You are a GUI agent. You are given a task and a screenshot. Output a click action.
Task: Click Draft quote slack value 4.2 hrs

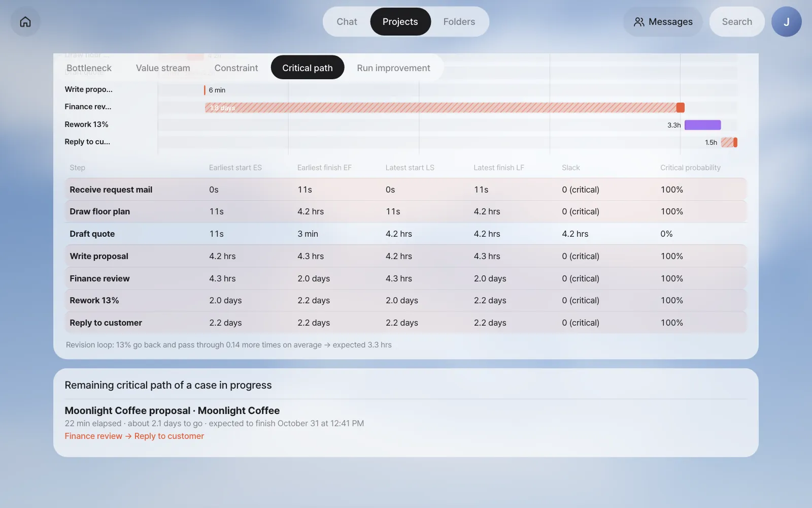click(x=575, y=234)
